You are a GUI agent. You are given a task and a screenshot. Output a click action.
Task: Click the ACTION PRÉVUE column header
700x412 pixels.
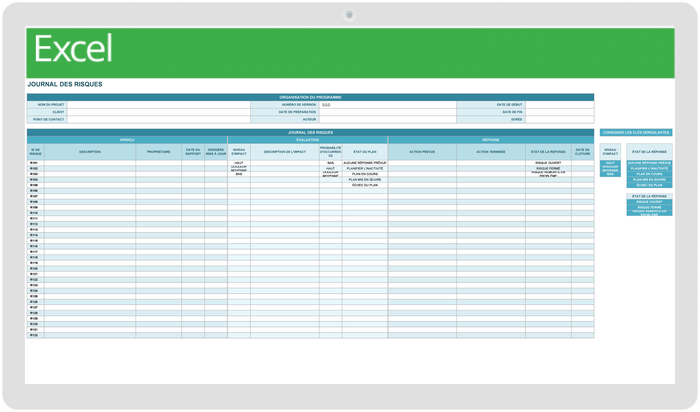pos(422,152)
